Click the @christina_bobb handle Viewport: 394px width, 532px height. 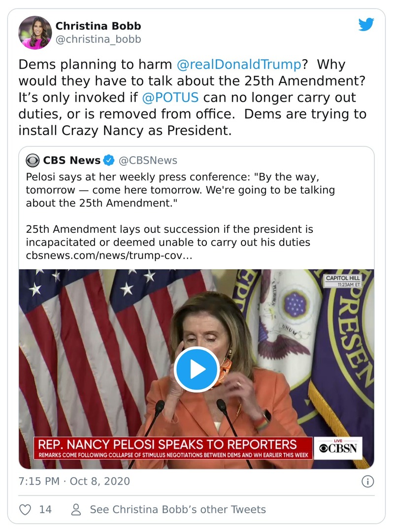[x=98, y=39]
